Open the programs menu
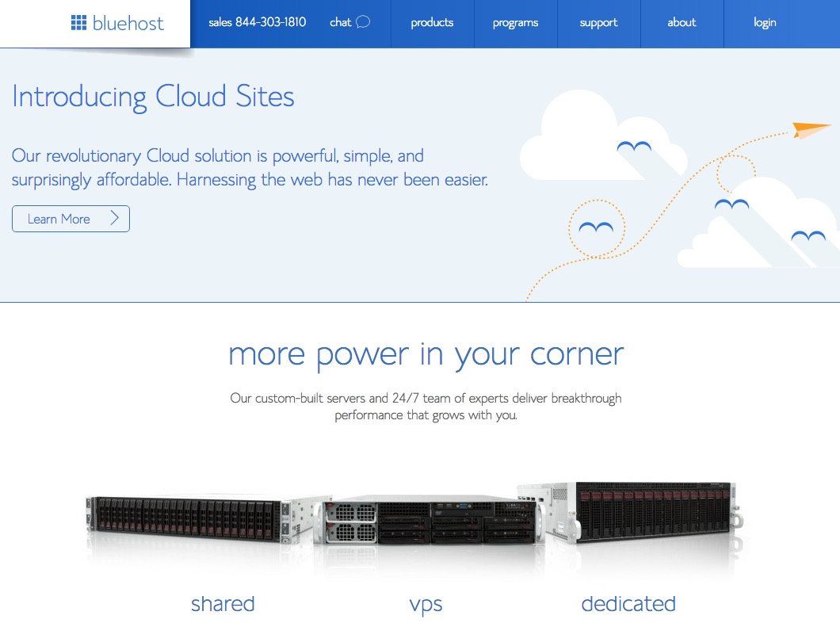 [x=515, y=23]
